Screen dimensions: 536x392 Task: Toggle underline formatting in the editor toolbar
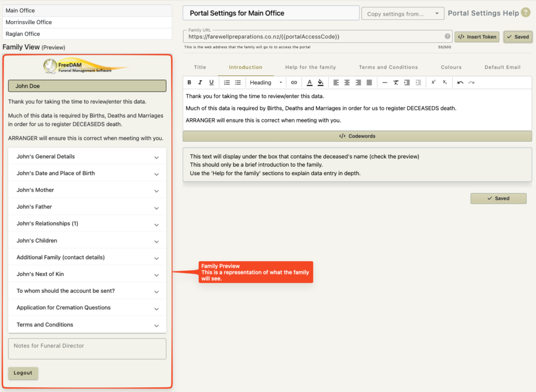211,82
